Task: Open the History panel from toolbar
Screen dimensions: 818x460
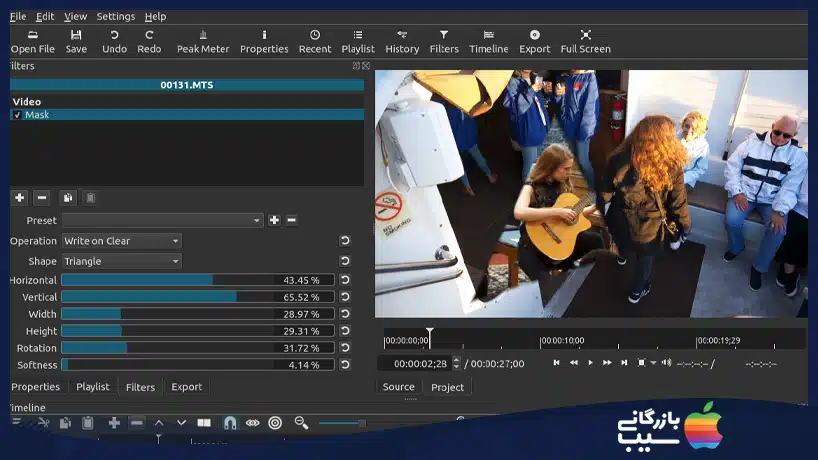Action: pyautogui.click(x=402, y=41)
